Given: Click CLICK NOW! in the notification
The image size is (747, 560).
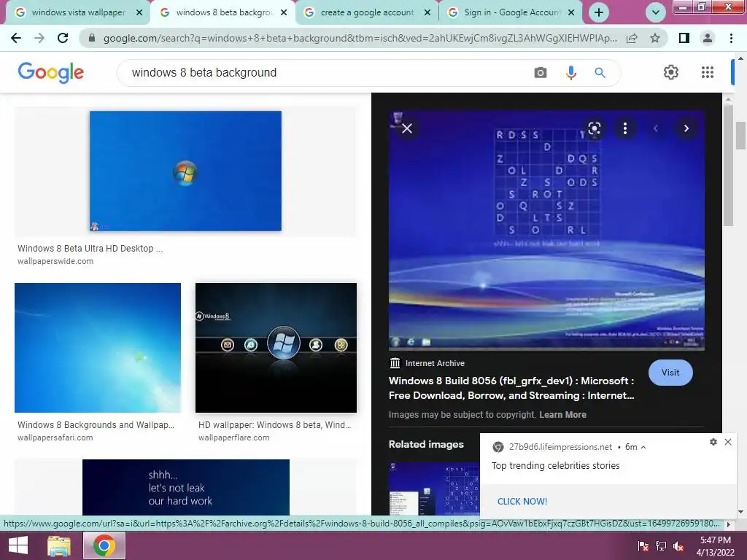Looking at the screenshot, I should tap(522, 502).
